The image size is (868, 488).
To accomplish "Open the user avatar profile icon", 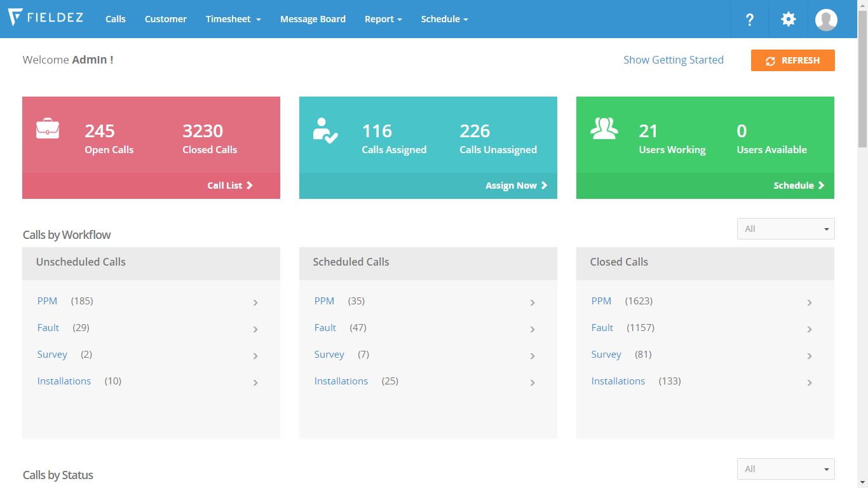I will point(826,20).
